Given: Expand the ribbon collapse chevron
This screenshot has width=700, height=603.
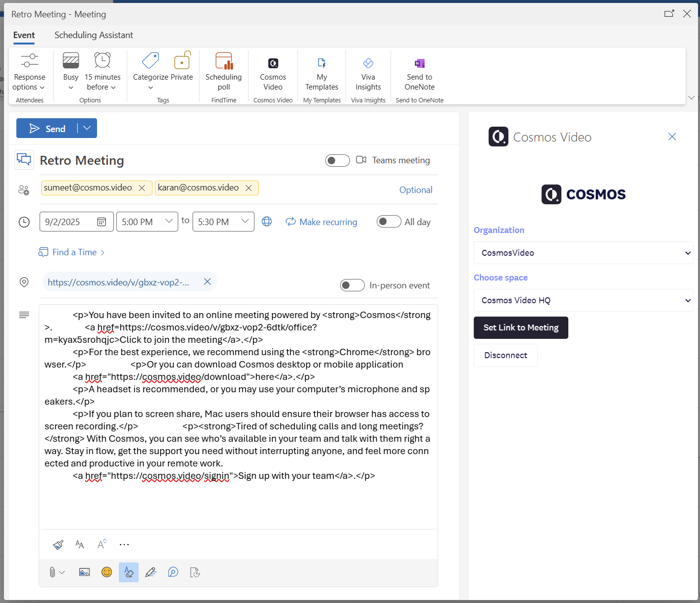Looking at the screenshot, I should point(692,97).
